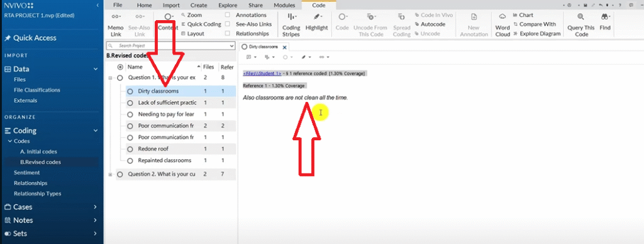Open the Layout option in the ribbon
The height and width of the screenshot is (244, 644).
[192, 34]
